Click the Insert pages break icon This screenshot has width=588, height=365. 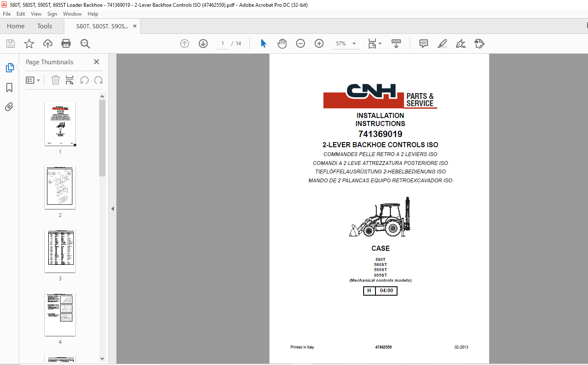point(70,80)
